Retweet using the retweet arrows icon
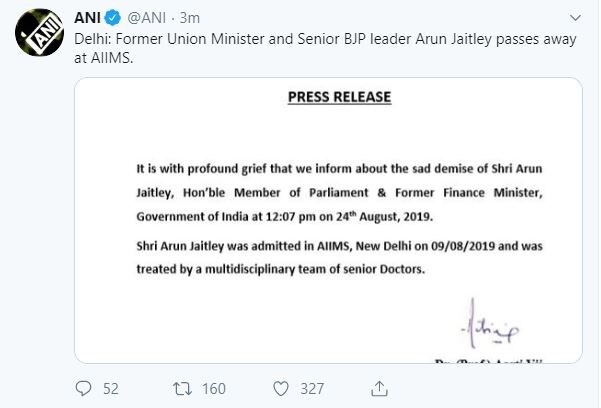Screen dimensions: 601x408 [x=182, y=386]
